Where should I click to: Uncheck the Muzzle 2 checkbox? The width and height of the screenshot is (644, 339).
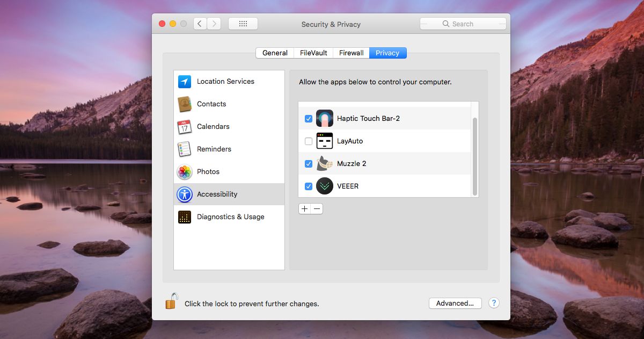pyautogui.click(x=309, y=164)
